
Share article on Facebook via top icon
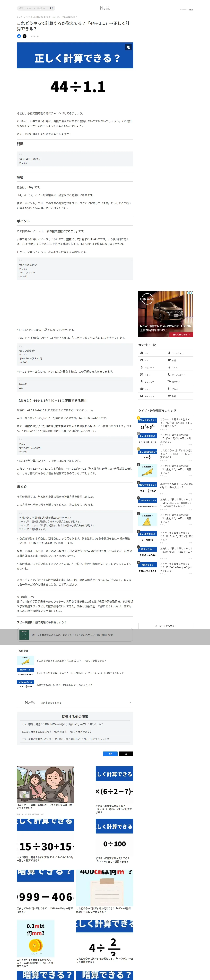(x=19, y=36)
